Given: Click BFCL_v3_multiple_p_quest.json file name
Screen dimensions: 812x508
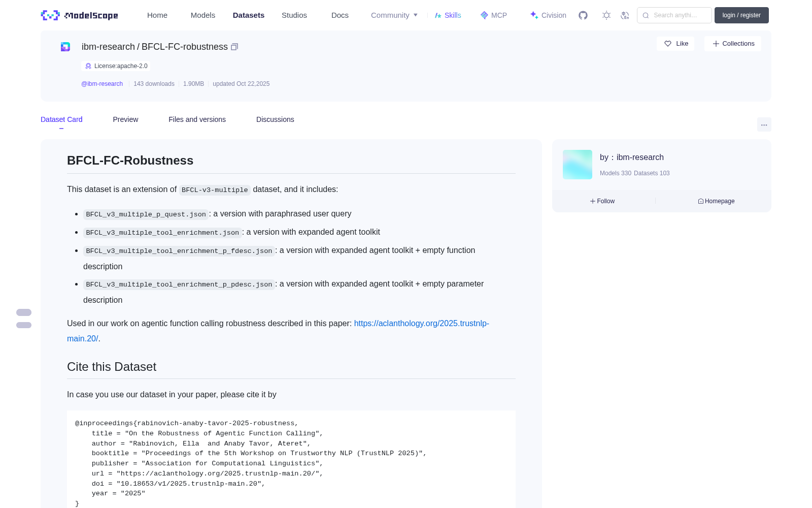Looking at the screenshot, I should tap(146, 214).
